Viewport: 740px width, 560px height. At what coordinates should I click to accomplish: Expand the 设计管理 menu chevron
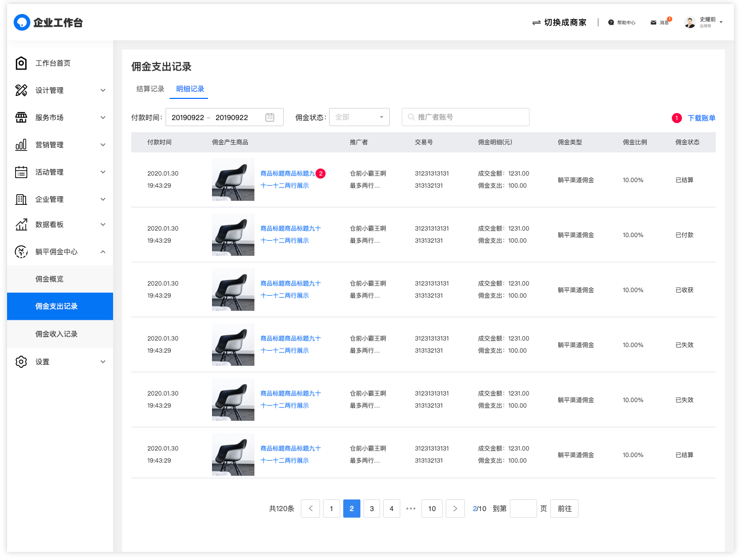click(103, 90)
